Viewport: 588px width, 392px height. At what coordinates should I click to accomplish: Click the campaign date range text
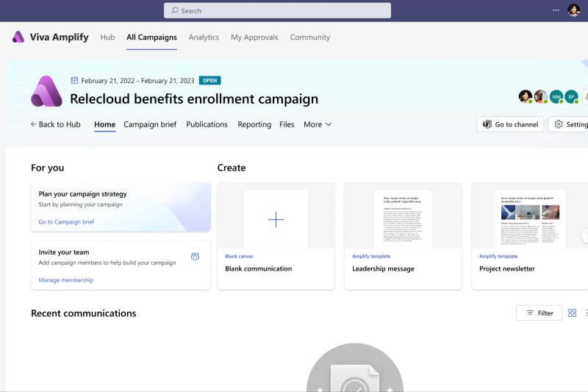[137, 80]
